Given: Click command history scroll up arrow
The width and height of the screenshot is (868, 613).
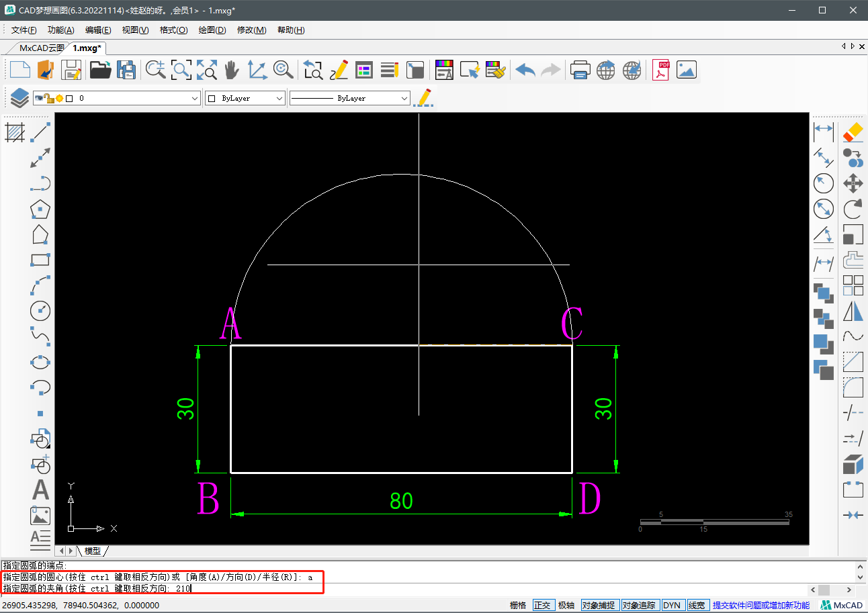Looking at the screenshot, I should pyautogui.click(x=860, y=567).
